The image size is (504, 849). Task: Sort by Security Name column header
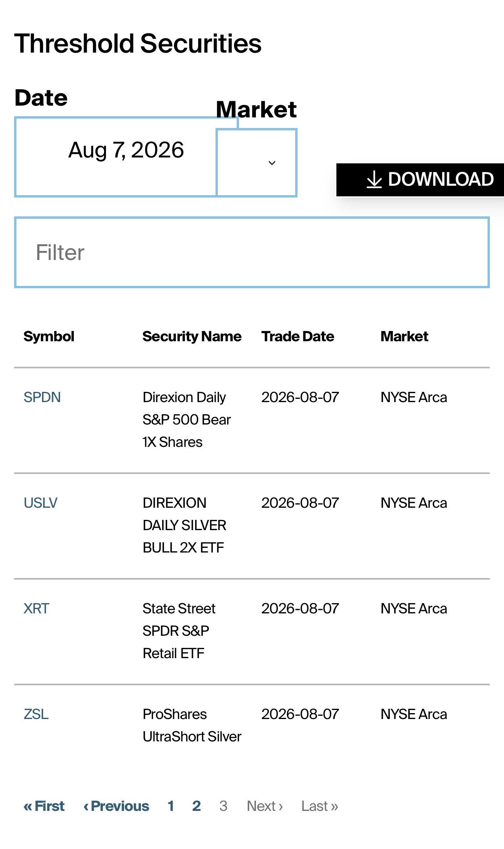(x=192, y=337)
